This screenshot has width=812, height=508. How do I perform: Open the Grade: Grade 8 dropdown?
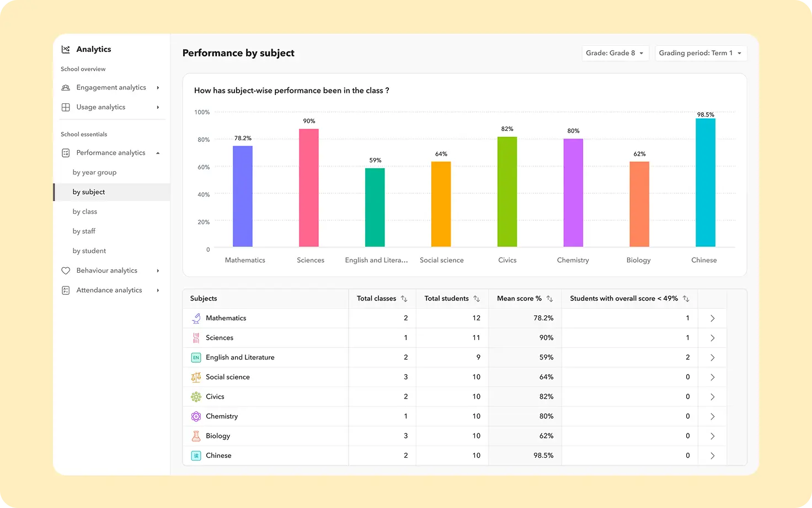[615, 53]
